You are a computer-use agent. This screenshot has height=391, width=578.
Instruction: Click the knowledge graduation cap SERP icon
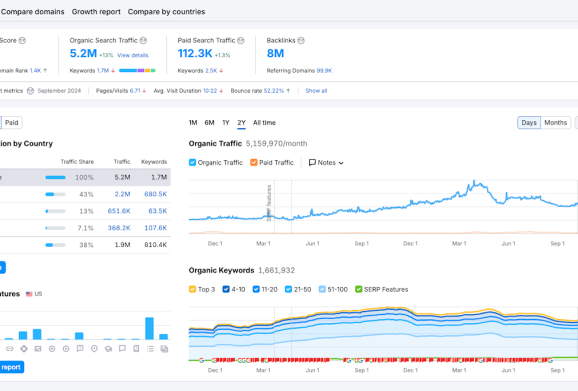(x=108, y=349)
